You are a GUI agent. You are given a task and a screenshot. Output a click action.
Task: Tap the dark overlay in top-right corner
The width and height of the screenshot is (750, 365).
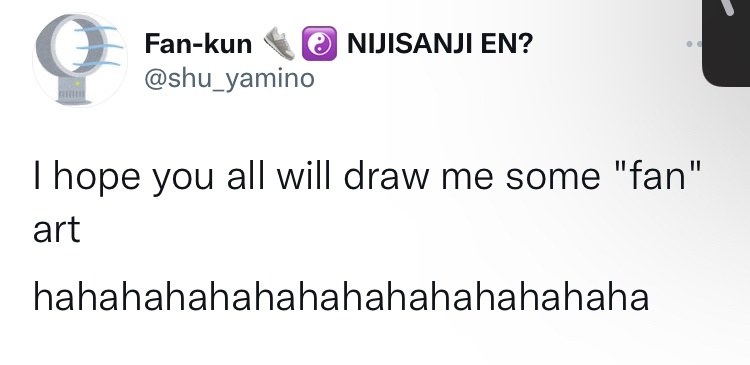pos(726,43)
